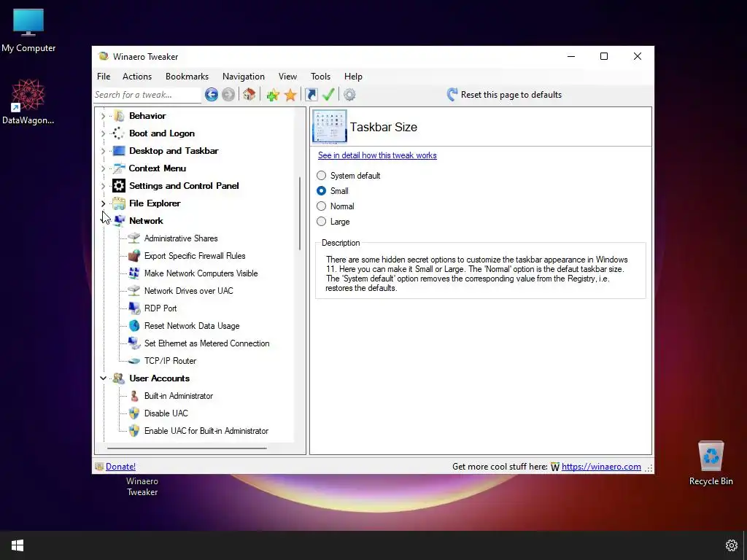
Task: Click the create shortcut arrow icon
Action: coord(311,95)
